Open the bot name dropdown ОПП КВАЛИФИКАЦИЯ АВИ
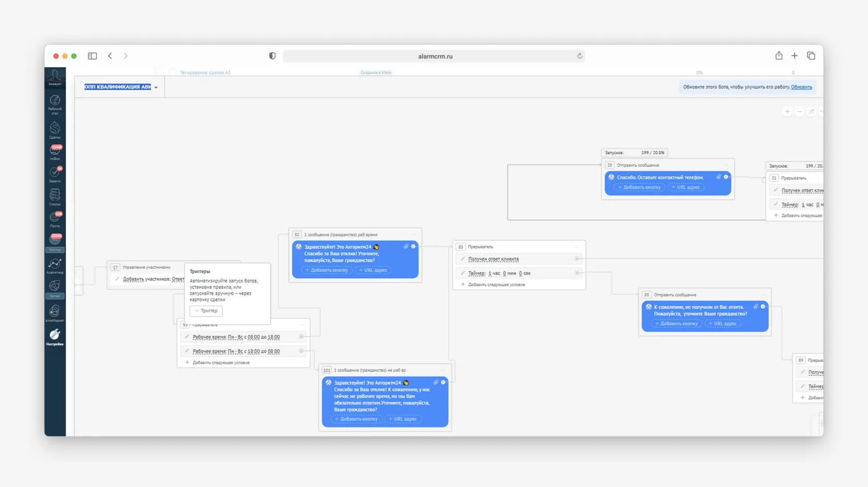Image resolution: width=868 pixels, height=487 pixels. (156, 87)
